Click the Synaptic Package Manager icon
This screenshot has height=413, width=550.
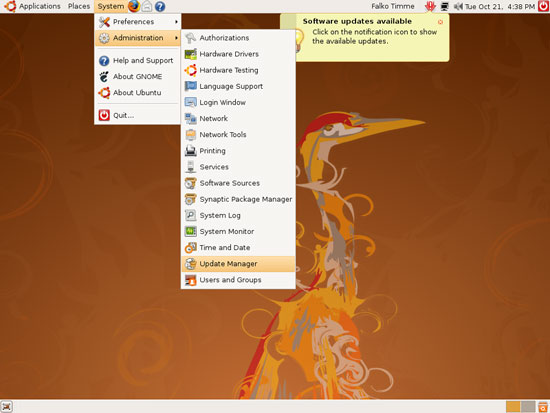click(x=190, y=199)
